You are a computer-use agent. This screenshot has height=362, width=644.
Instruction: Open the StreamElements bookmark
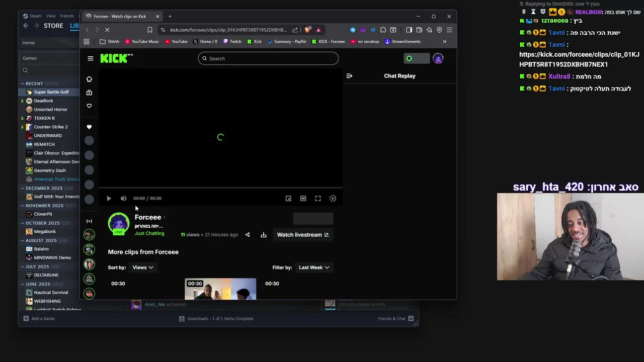(x=403, y=42)
